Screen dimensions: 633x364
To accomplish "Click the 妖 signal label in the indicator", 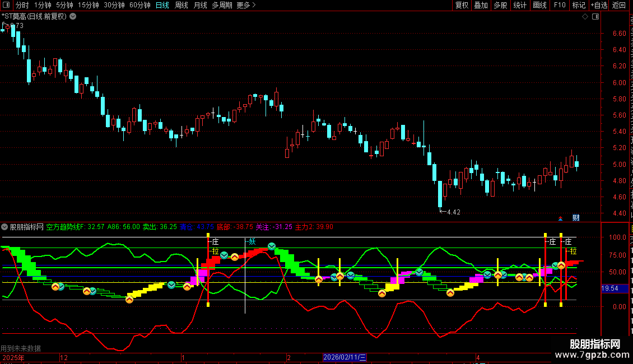I will pyautogui.click(x=252, y=242).
